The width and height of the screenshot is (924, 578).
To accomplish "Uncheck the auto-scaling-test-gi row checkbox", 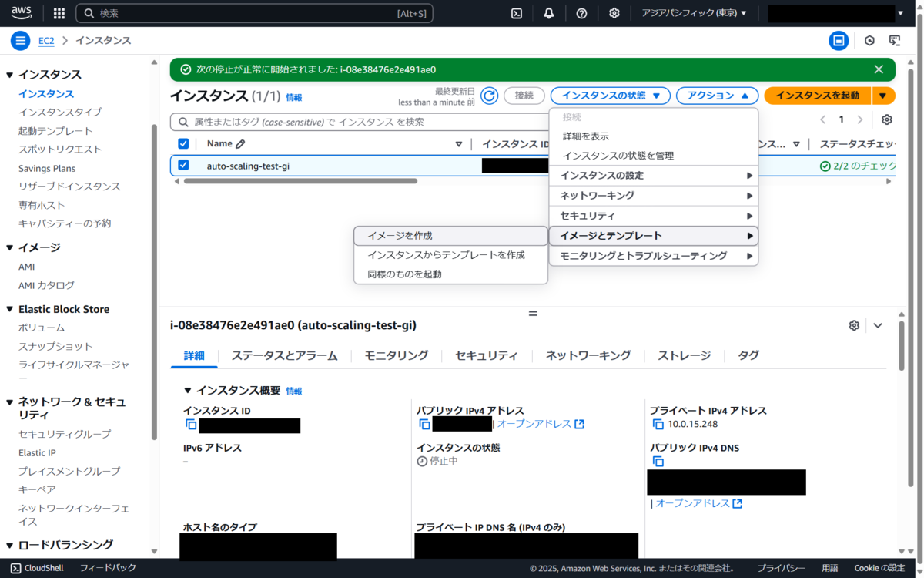I will tap(183, 165).
